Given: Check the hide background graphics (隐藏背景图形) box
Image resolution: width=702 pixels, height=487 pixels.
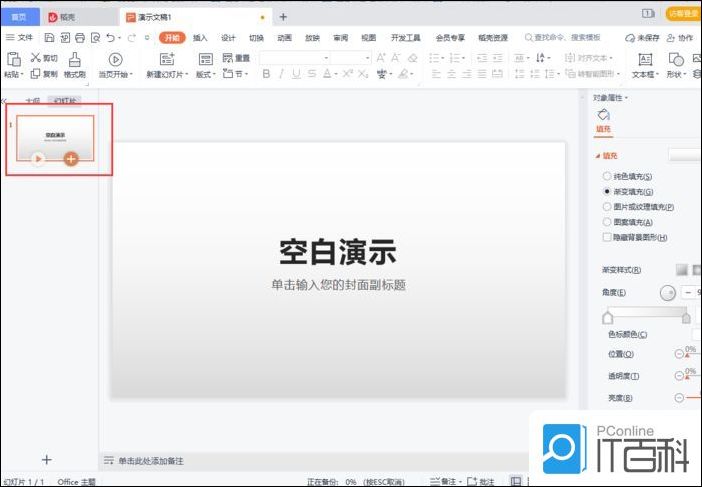Looking at the screenshot, I should point(607,237).
